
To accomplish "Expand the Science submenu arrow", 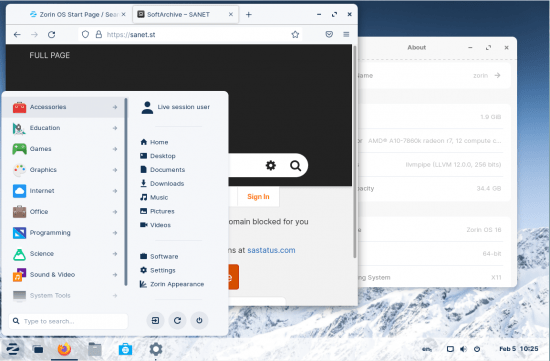I will tap(115, 254).
